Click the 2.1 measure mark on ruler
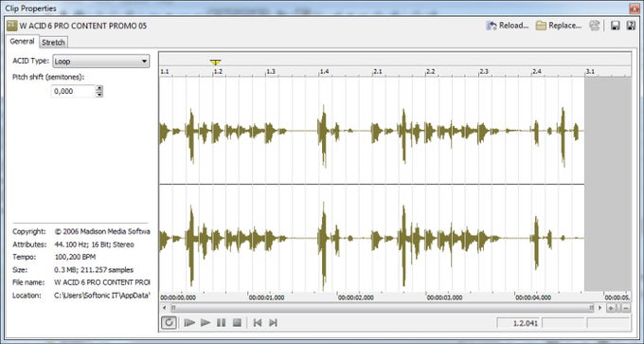Screen dimensions: 644x344 (x=378, y=71)
